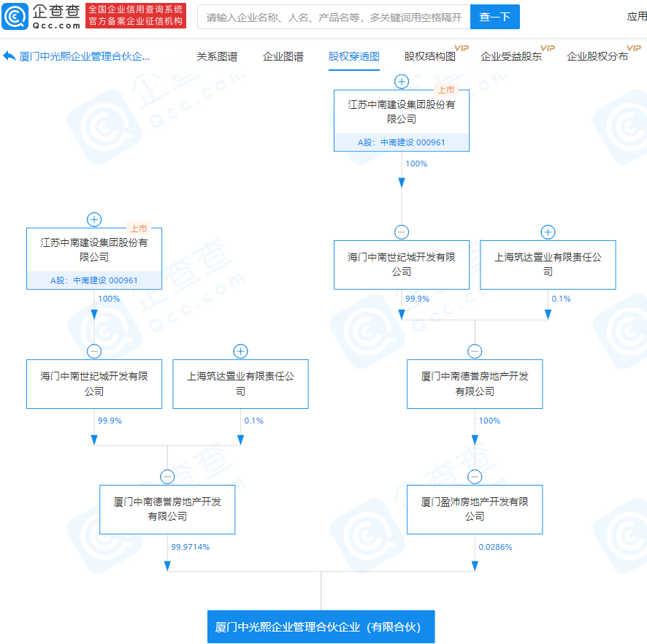Expand the upper-right 上海筑达置业 node plus icon
Viewport: 647px width, 644px height.
(x=548, y=232)
